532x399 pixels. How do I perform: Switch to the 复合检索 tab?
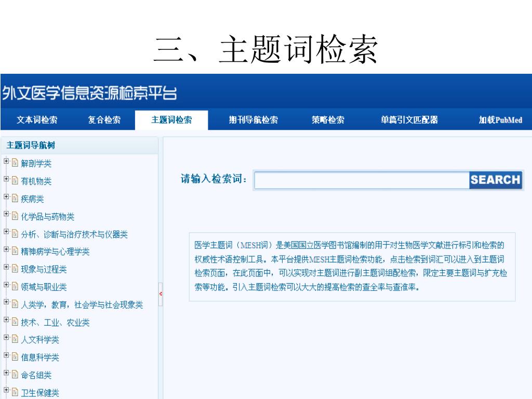(x=104, y=120)
